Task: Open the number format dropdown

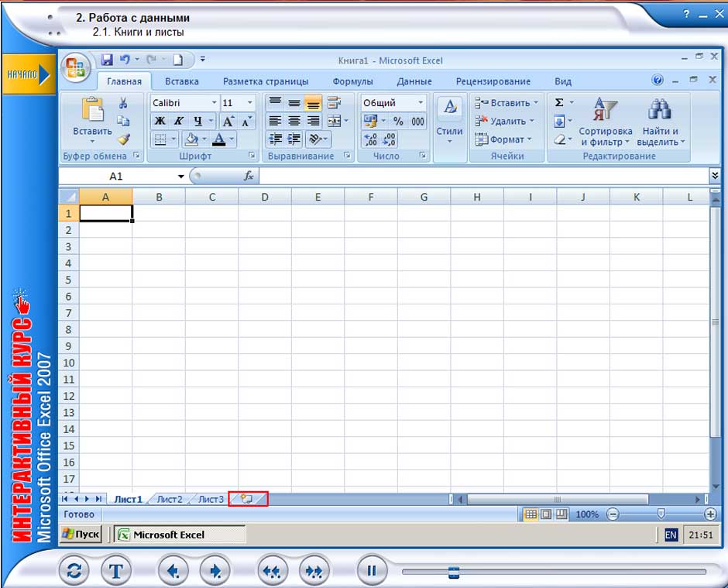Action: tap(421, 103)
